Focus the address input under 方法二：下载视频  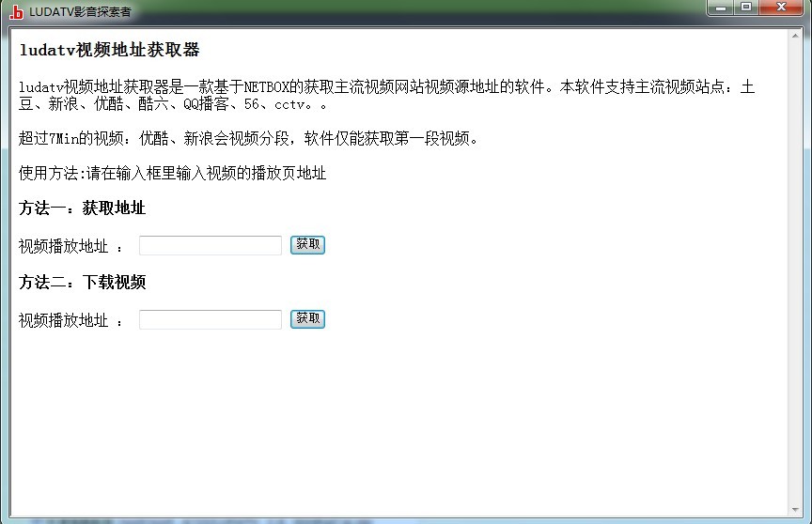pos(211,319)
